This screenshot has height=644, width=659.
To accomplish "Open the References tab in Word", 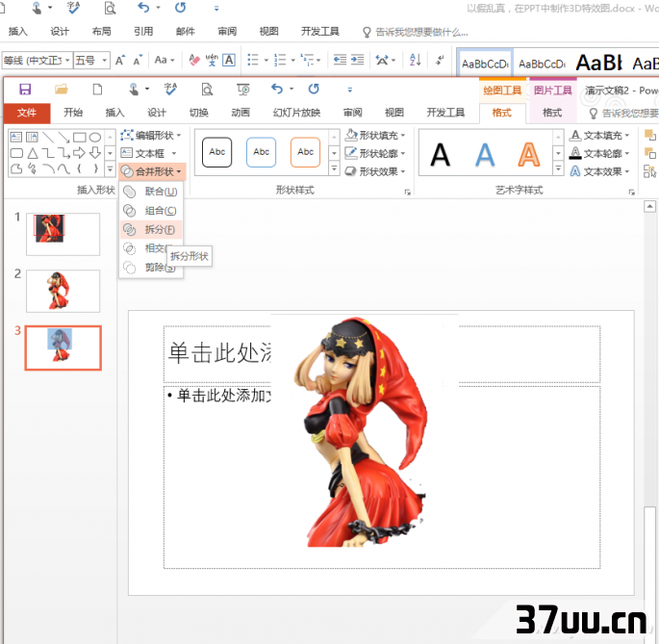I will point(143,31).
